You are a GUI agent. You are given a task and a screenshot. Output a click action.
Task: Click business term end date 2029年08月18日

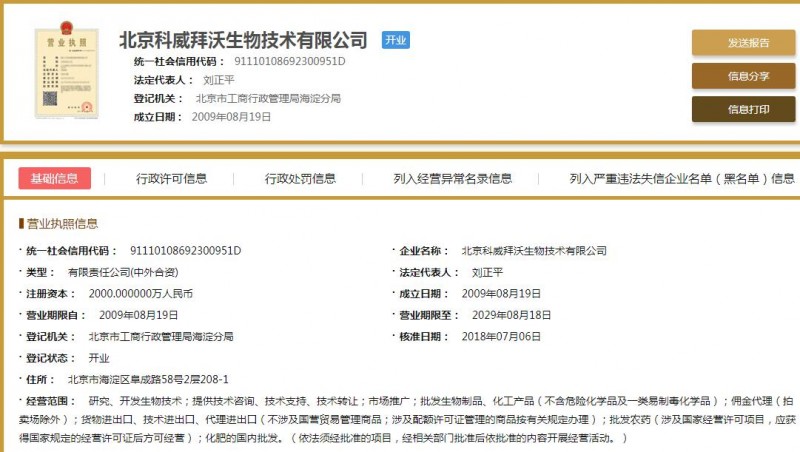511,315
